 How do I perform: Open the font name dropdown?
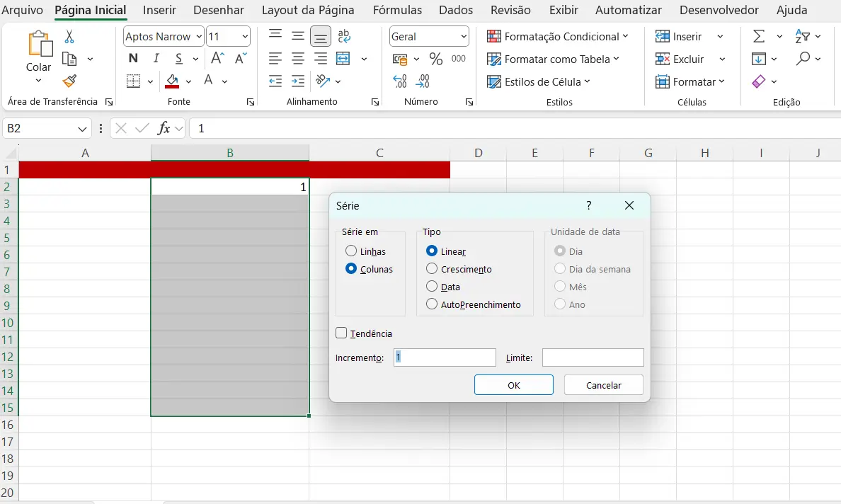point(199,37)
